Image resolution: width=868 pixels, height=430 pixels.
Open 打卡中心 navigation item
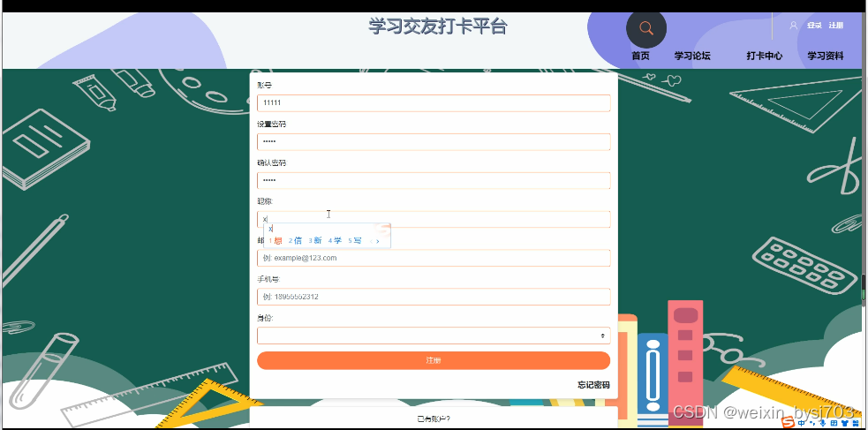click(765, 56)
